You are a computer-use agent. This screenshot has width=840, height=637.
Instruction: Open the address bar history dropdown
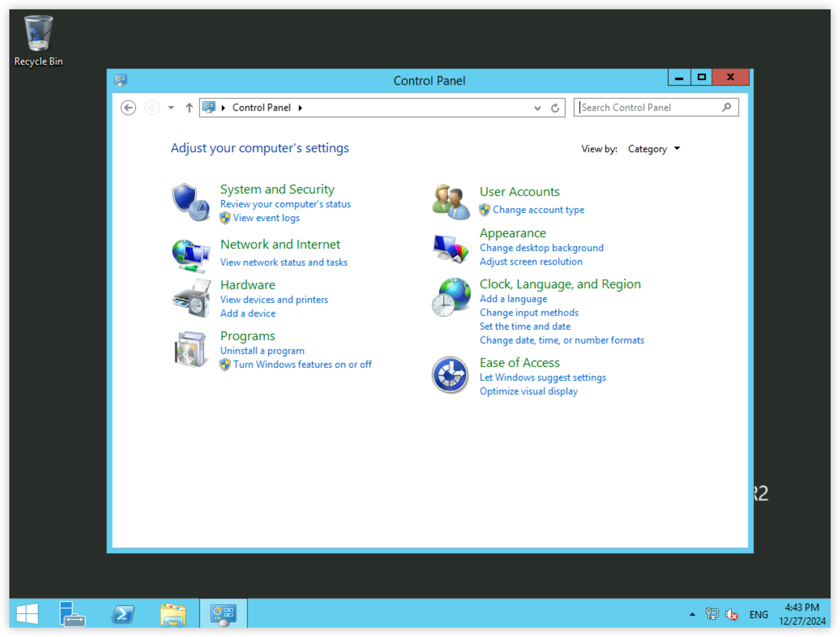click(x=537, y=108)
